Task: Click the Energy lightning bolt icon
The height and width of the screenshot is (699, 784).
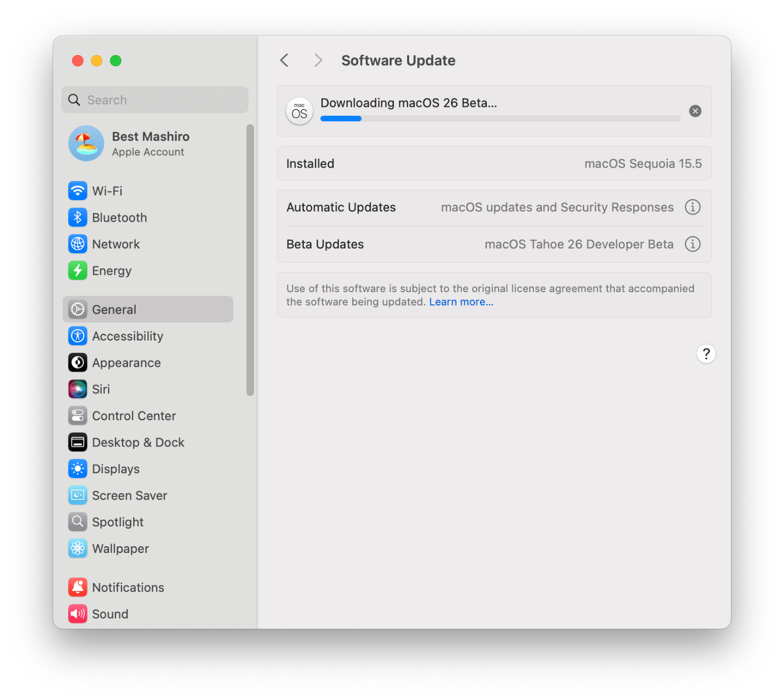Action: pyautogui.click(x=78, y=271)
